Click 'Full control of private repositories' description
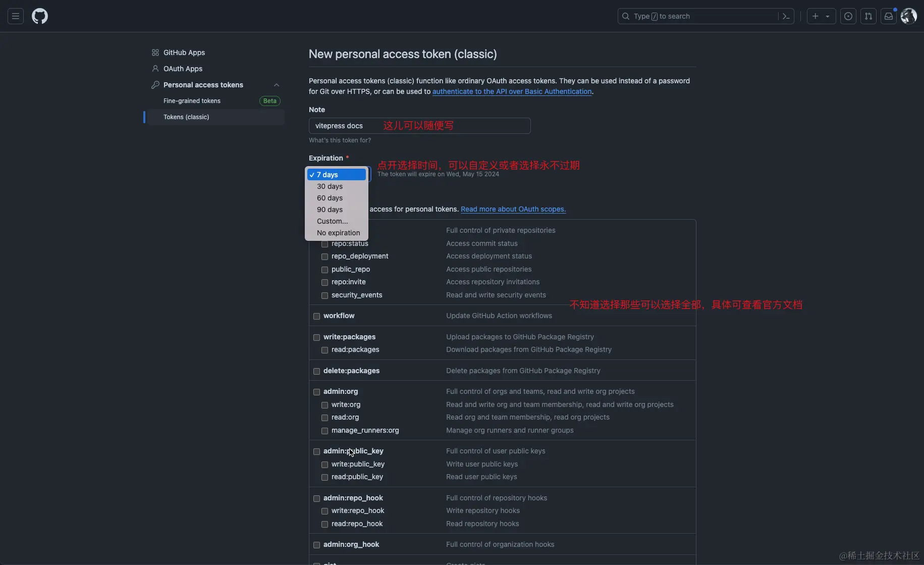 (x=501, y=230)
